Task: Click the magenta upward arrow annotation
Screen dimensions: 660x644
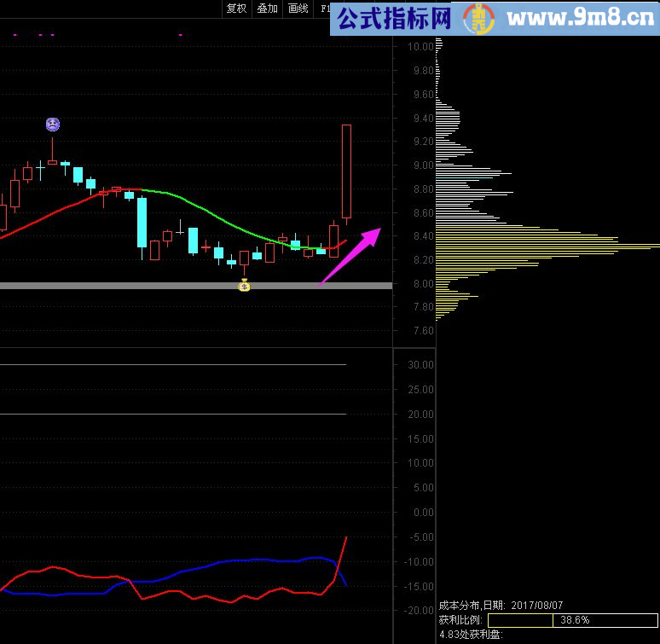Action: click(350, 254)
